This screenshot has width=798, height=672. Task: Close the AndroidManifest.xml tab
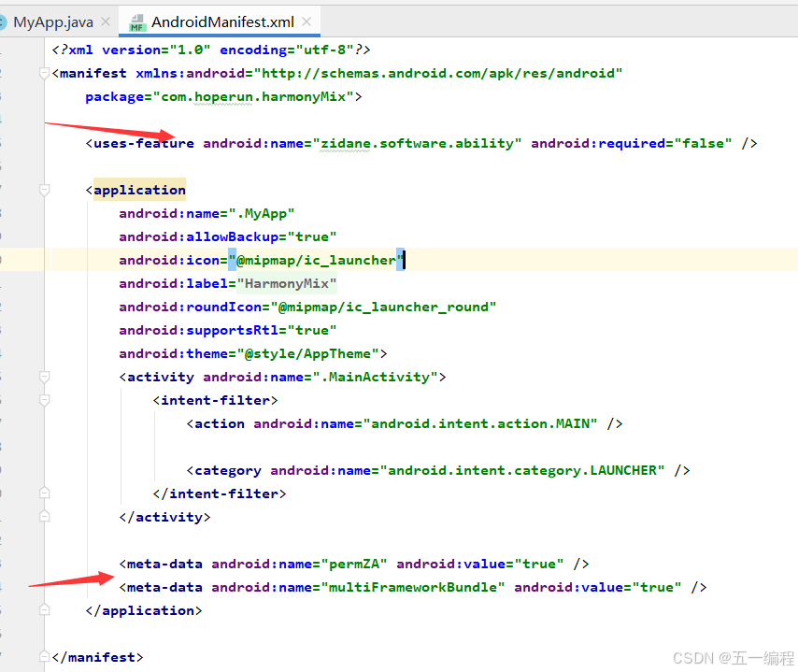[306, 21]
